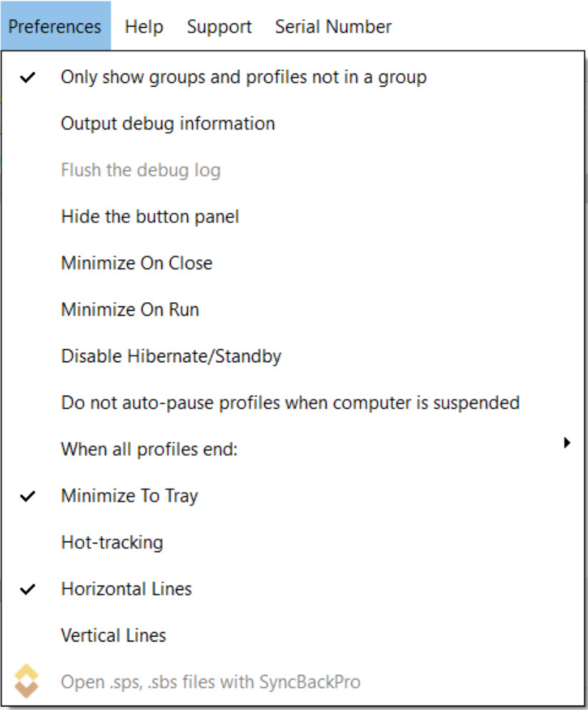
Task: Select Disable Hibernate/Standby
Action: click(x=171, y=356)
